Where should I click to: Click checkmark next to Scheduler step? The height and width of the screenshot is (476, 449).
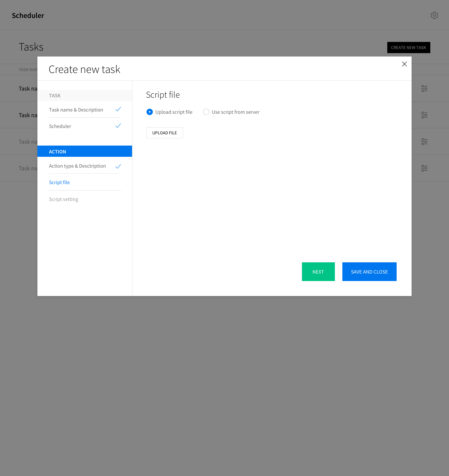[x=118, y=126]
